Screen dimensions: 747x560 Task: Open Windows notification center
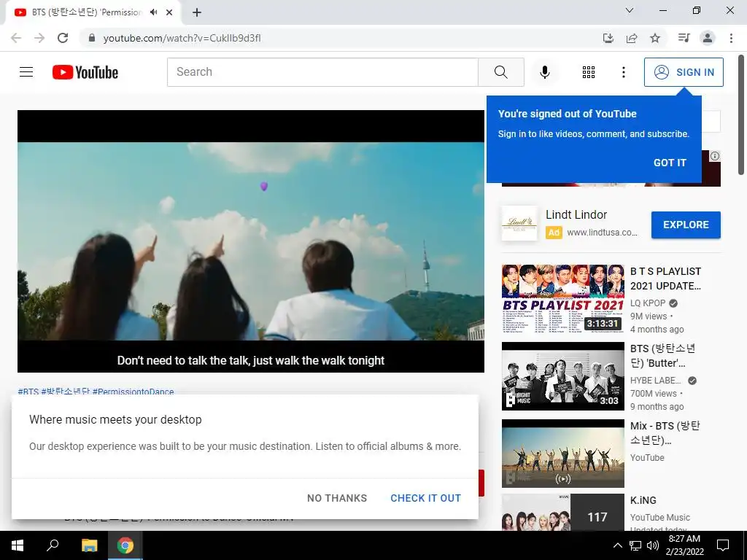[x=723, y=545]
